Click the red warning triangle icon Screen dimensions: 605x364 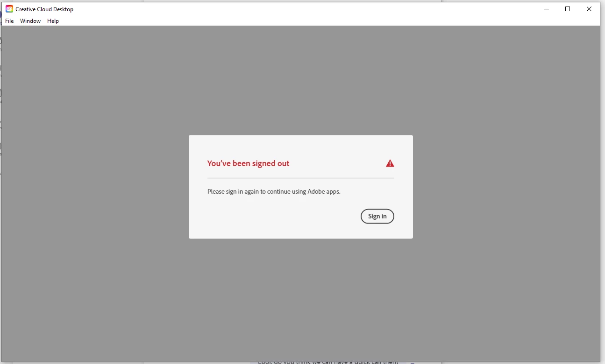[x=390, y=163]
